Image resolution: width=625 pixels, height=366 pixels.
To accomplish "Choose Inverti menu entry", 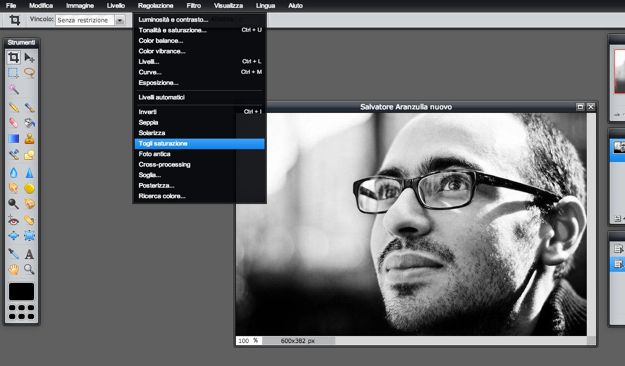I will (x=199, y=112).
